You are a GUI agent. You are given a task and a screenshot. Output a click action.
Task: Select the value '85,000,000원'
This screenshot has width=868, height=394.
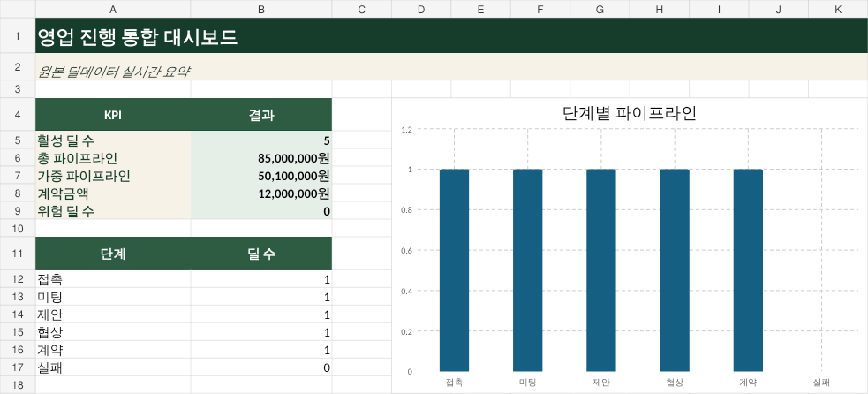point(261,158)
